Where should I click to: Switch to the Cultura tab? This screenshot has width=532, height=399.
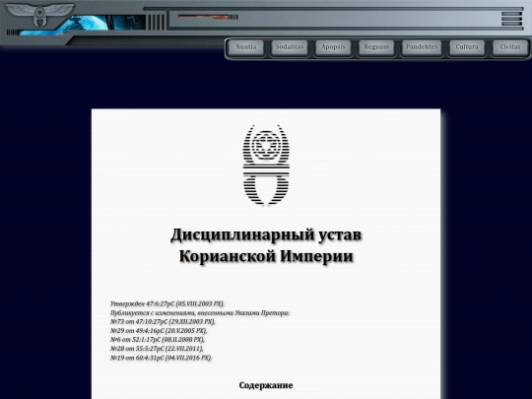coord(467,47)
